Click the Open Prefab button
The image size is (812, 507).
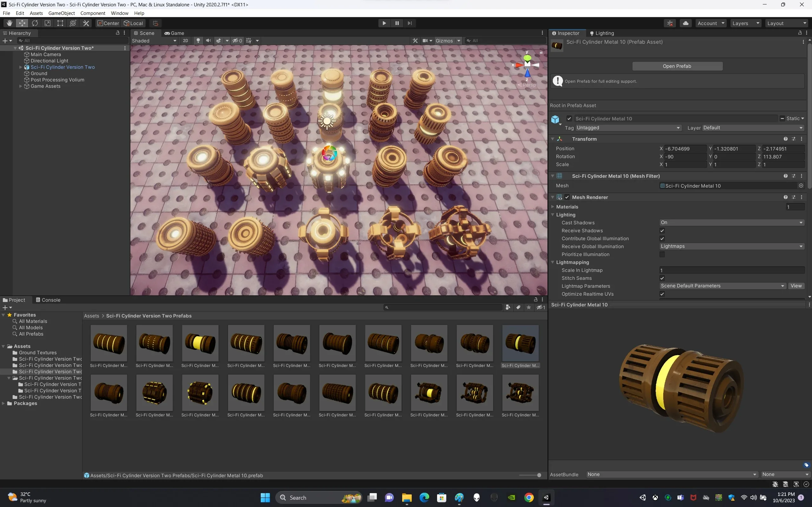pyautogui.click(x=677, y=66)
